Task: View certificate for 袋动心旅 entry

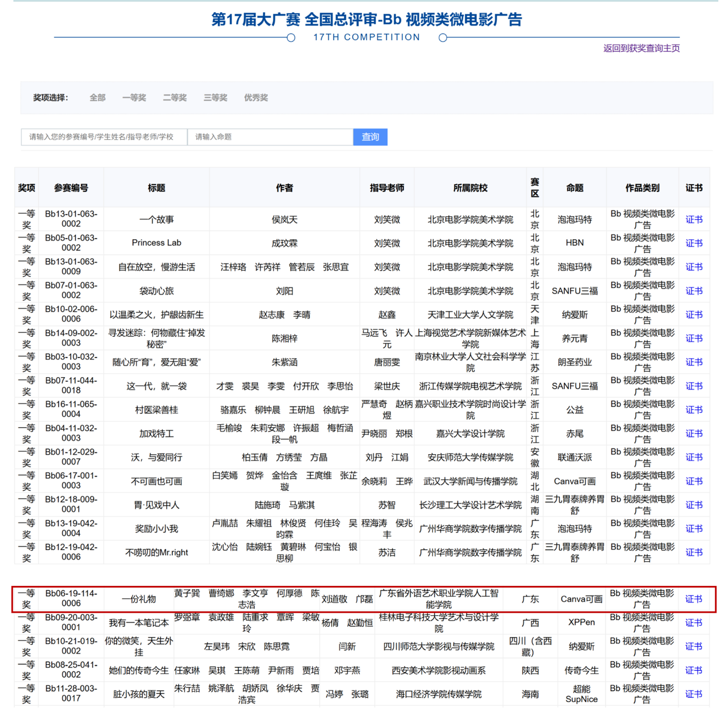Action: pyautogui.click(x=694, y=291)
